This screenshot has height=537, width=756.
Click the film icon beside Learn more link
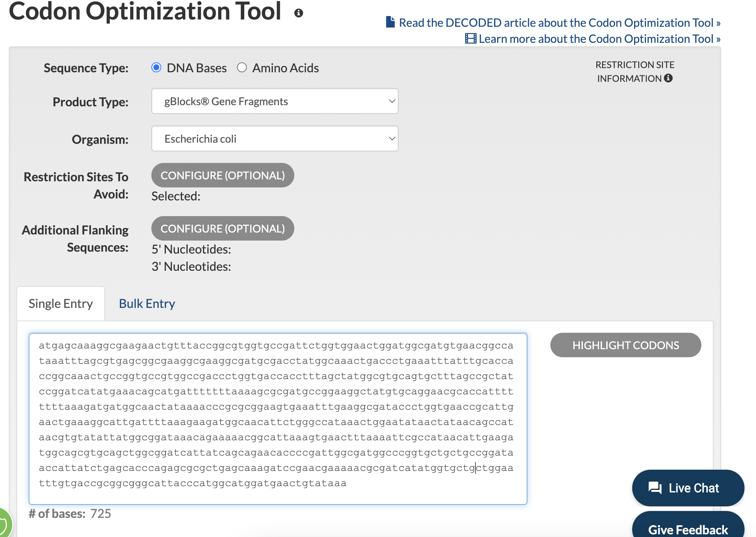[470, 39]
